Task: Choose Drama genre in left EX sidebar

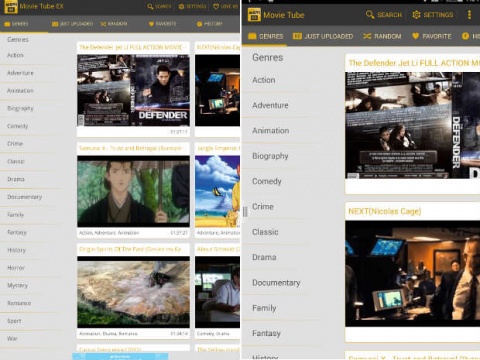Action: click(x=16, y=179)
